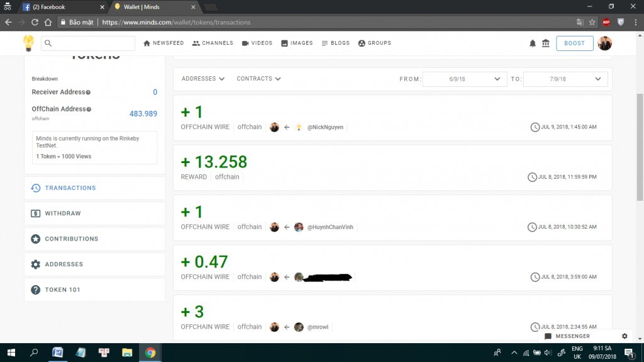Expand the Contracts filter dropdown
The height and width of the screenshot is (362, 644).
(x=258, y=79)
